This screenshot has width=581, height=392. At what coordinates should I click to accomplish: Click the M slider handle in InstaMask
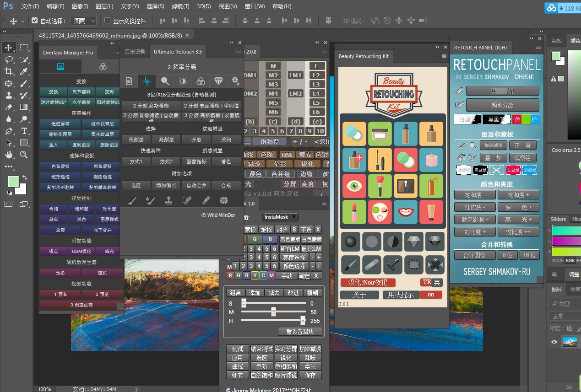tap(273, 312)
